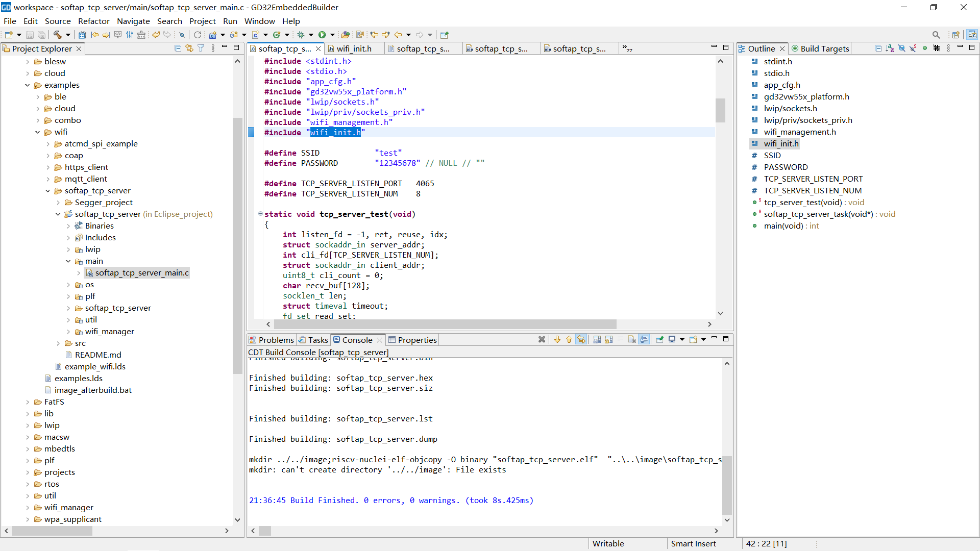Toggle Scroll Lock in Console toolbar

[x=608, y=340]
